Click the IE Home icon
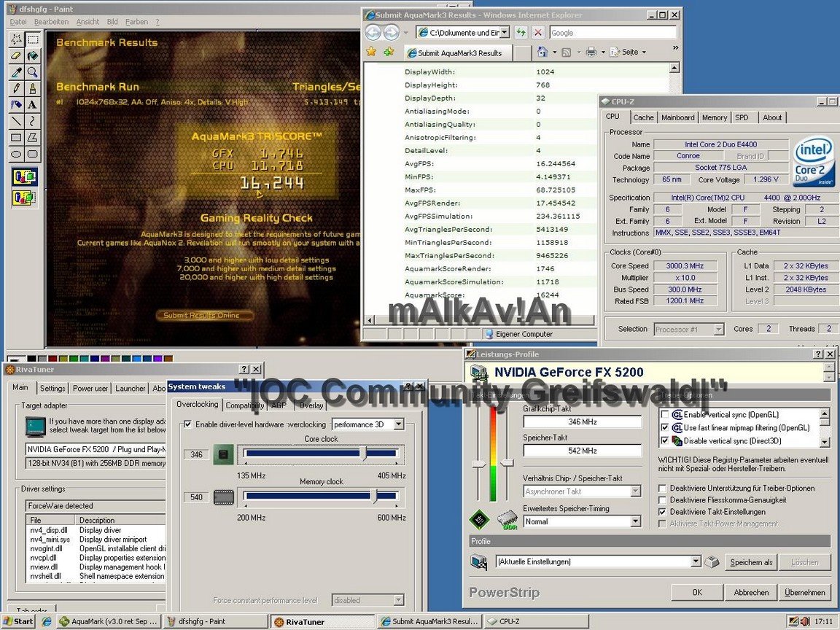 (x=542, y=52)
